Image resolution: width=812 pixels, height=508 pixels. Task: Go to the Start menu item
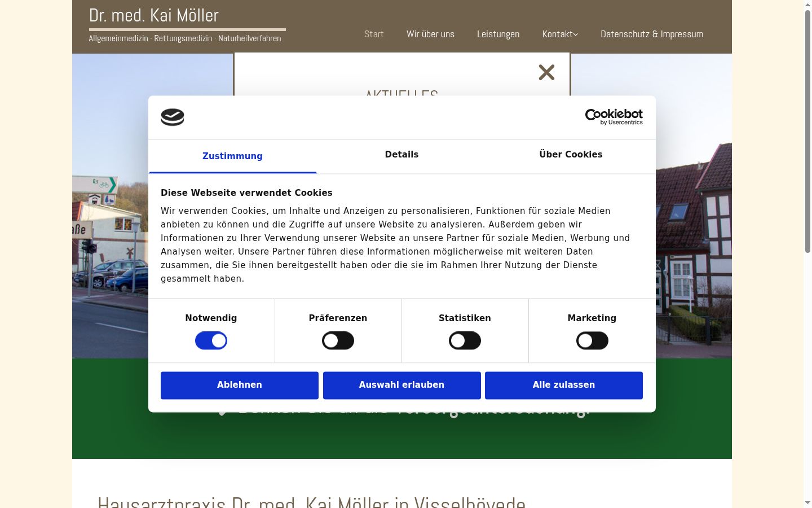[x=374, y=34]
